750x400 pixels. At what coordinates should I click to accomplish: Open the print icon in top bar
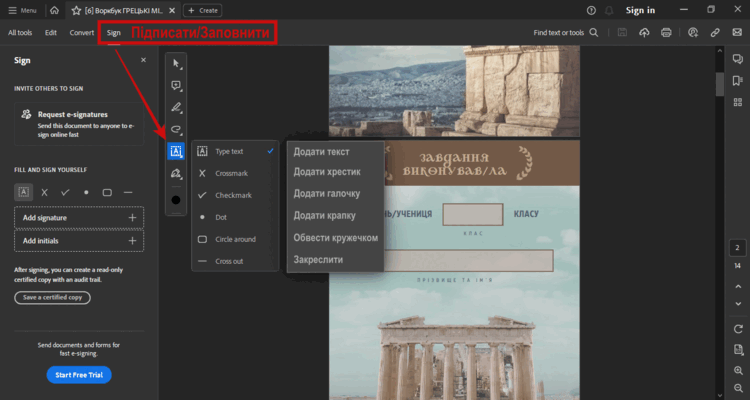click(x=666, y=33)
